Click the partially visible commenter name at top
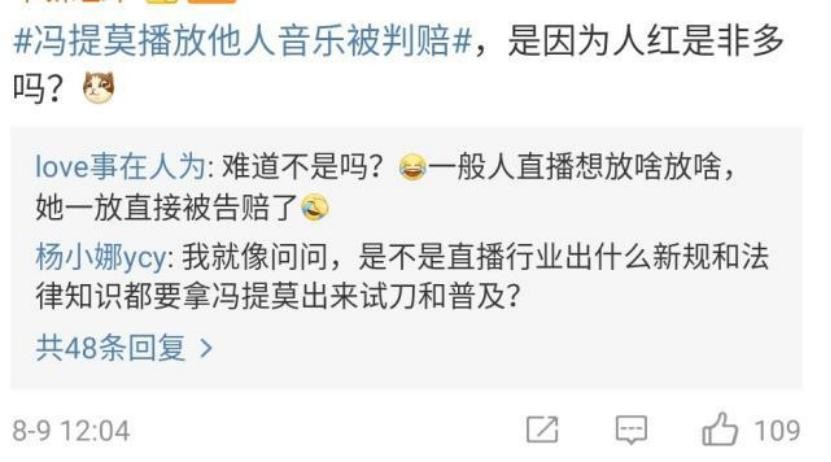Image resolution: width=831 pixels, height=462 pixels. [x=74, y=2]
